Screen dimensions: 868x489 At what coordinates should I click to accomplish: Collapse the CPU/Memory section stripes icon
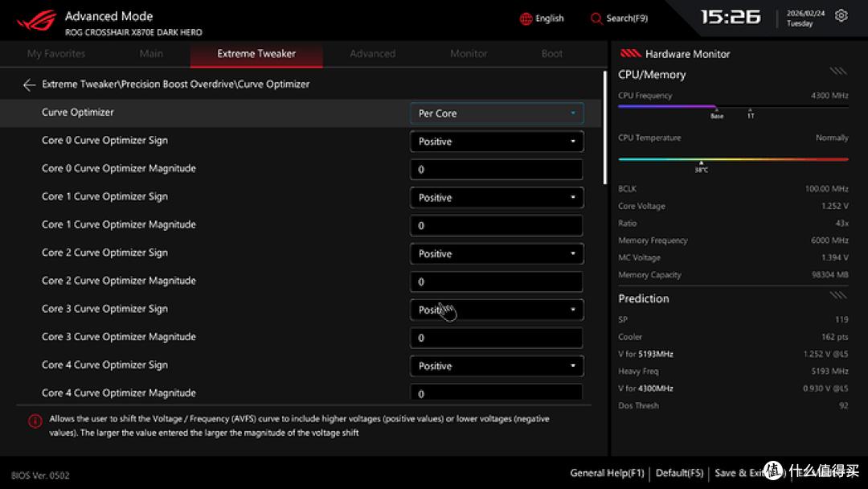pos(838,71)
